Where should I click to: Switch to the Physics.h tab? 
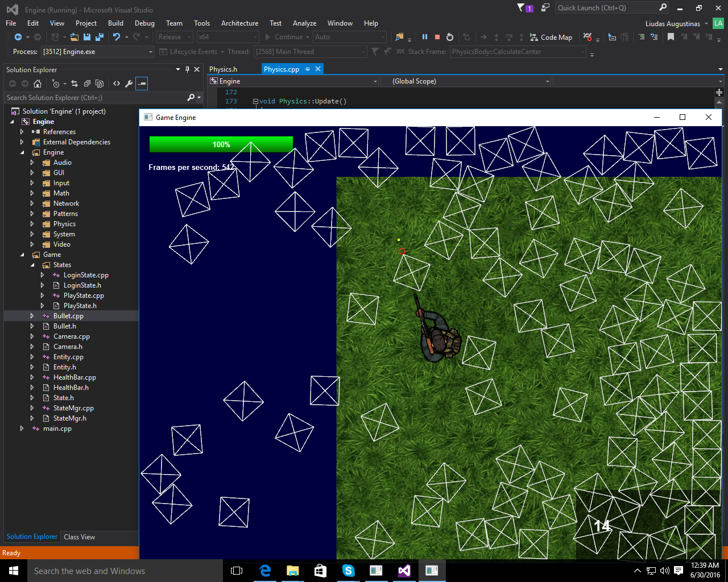[x=223, y=69]
